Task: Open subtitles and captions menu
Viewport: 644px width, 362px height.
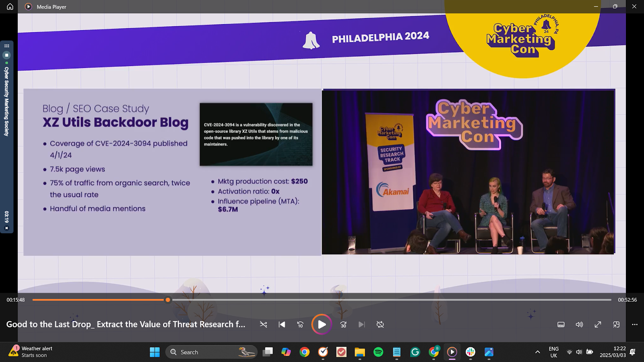Action: click(561, 324)
